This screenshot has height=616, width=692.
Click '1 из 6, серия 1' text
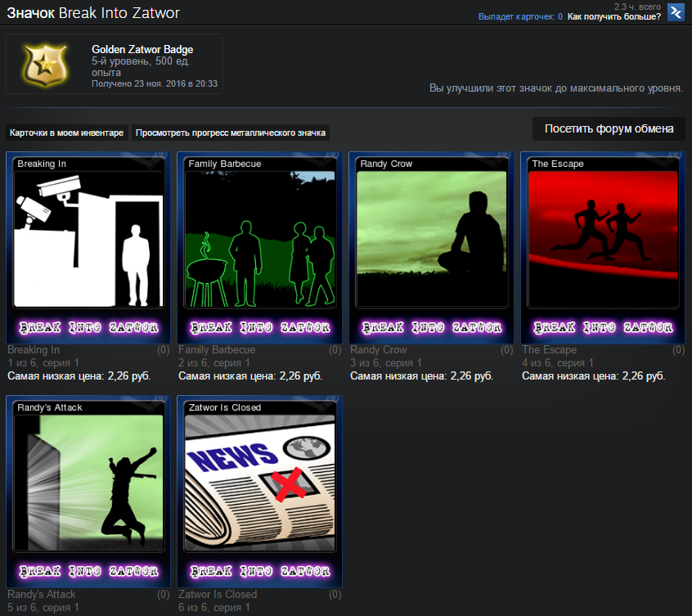(43, 363)
